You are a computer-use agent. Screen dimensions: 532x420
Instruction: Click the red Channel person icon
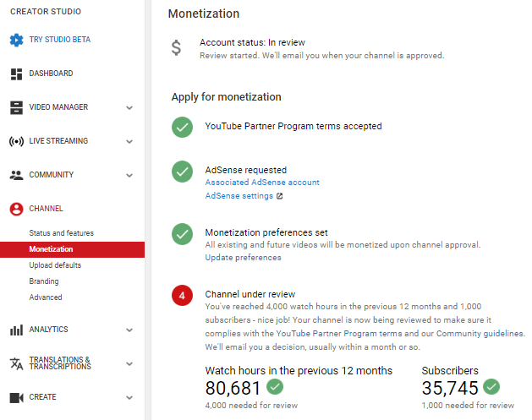[16, 209]
